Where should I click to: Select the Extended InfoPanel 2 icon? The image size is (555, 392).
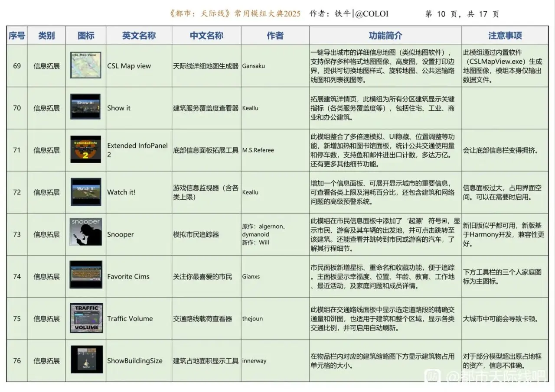[86, 149]
